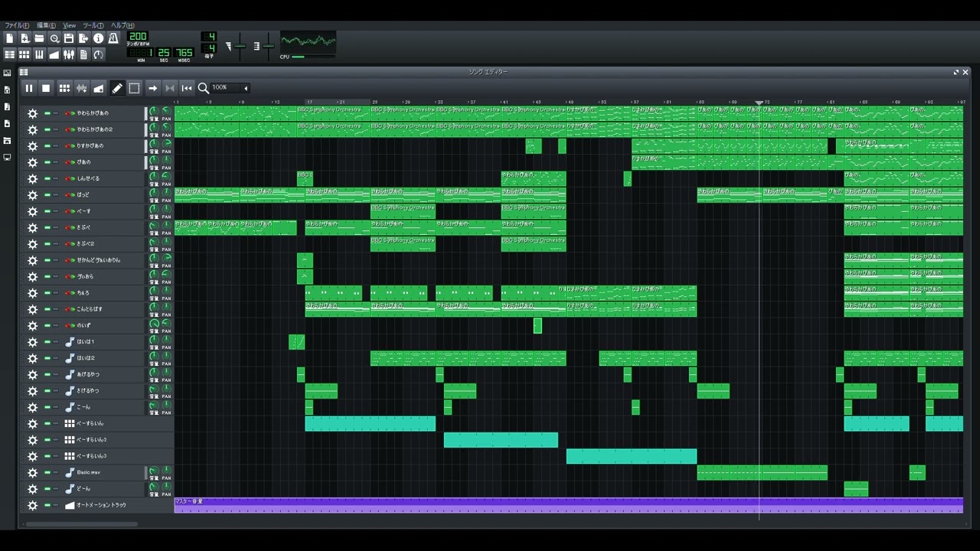Screen dimensions: 980x551
Task: Toggle loop points icon
Action: [x=170, y=88]
